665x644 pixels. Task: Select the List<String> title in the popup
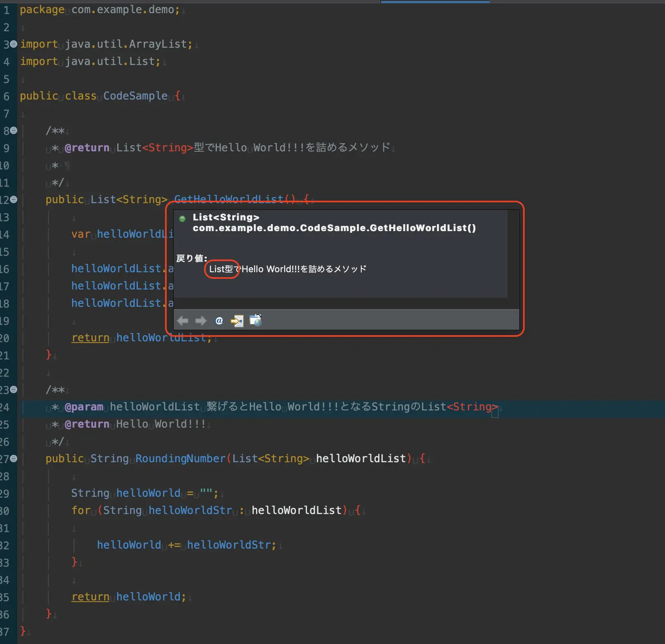click(x=226, y=217)
